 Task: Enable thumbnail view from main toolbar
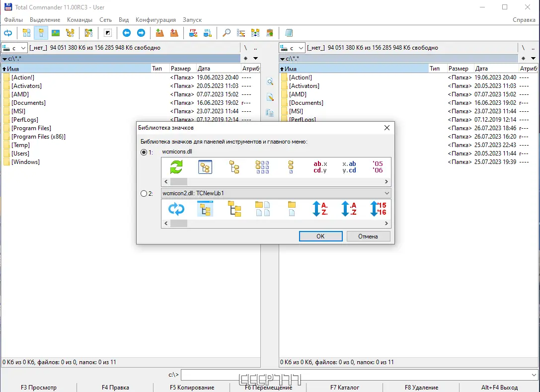coord(56,33)
